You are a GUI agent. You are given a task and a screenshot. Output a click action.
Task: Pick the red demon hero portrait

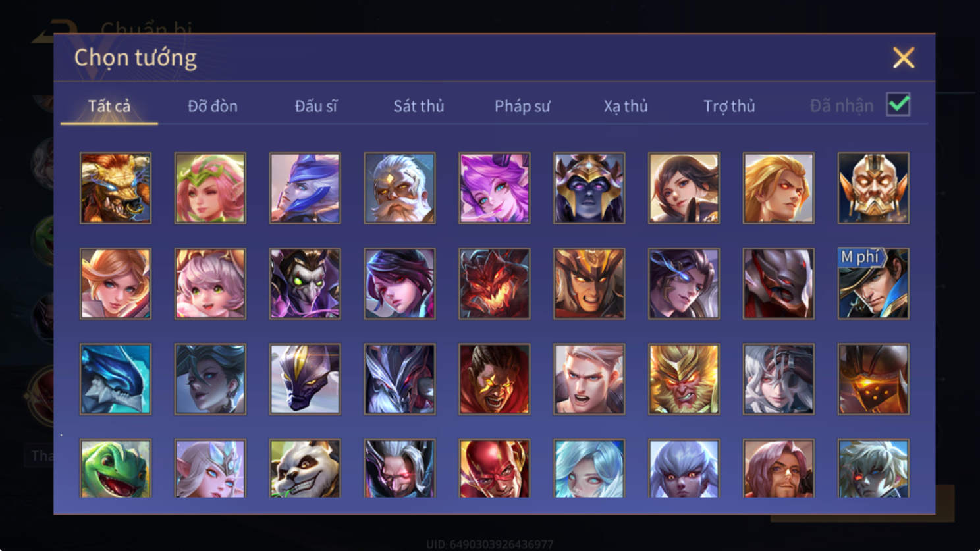(x=495, y=284)
